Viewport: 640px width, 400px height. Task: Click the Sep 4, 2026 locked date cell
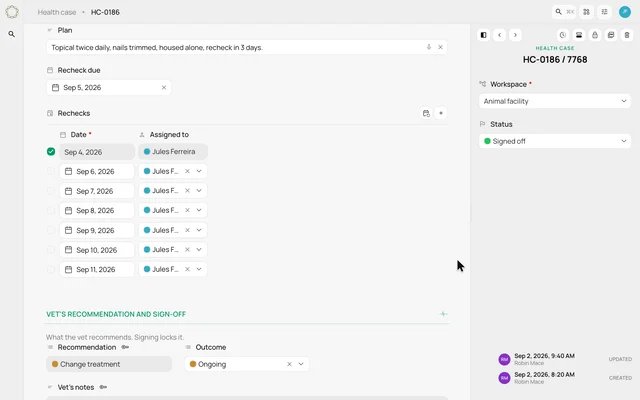[97, 152]
